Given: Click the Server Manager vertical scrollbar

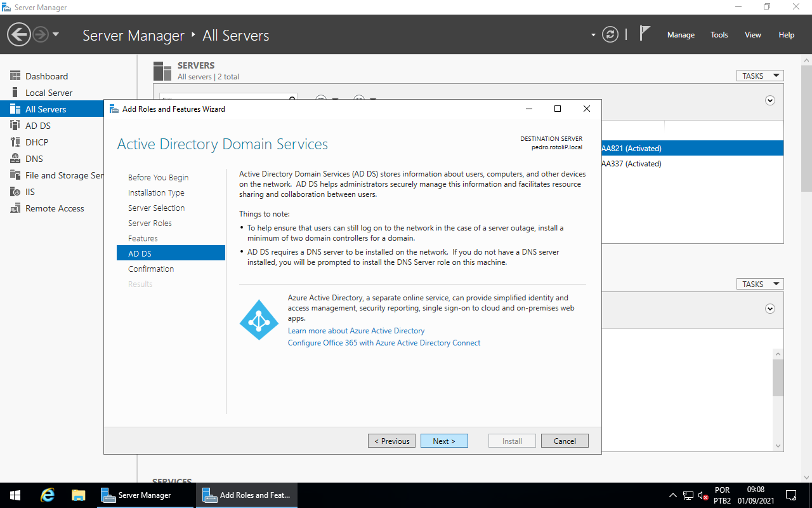Looking at the screenshot, I should click(806, 127).
